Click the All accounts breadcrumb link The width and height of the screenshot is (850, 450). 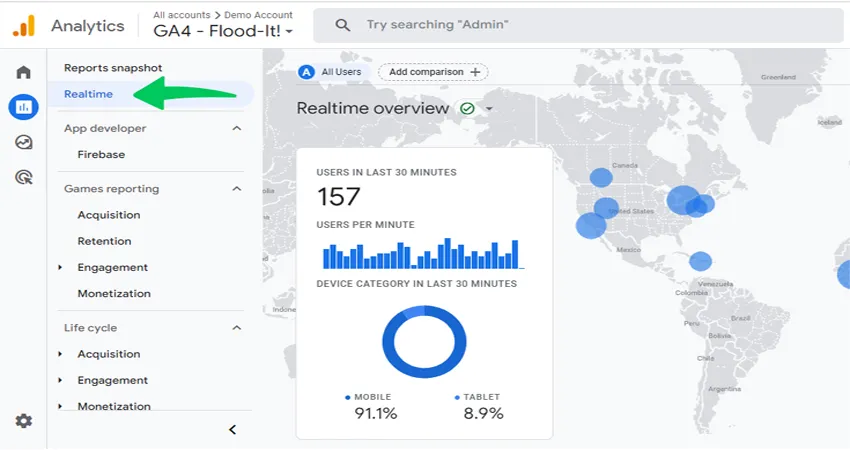[x=182, y=15]
